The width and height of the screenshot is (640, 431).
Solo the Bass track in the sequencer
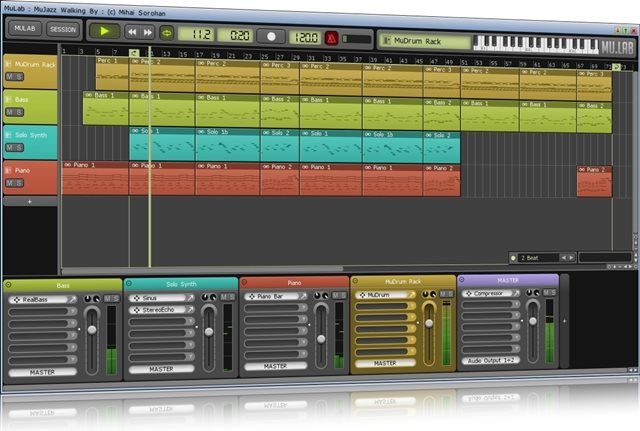tap(19, 112)
